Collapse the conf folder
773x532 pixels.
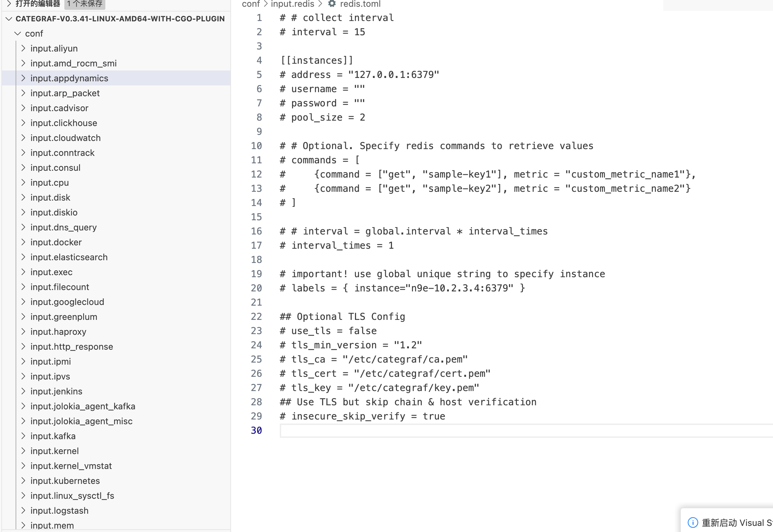click(x=18, y=33)
